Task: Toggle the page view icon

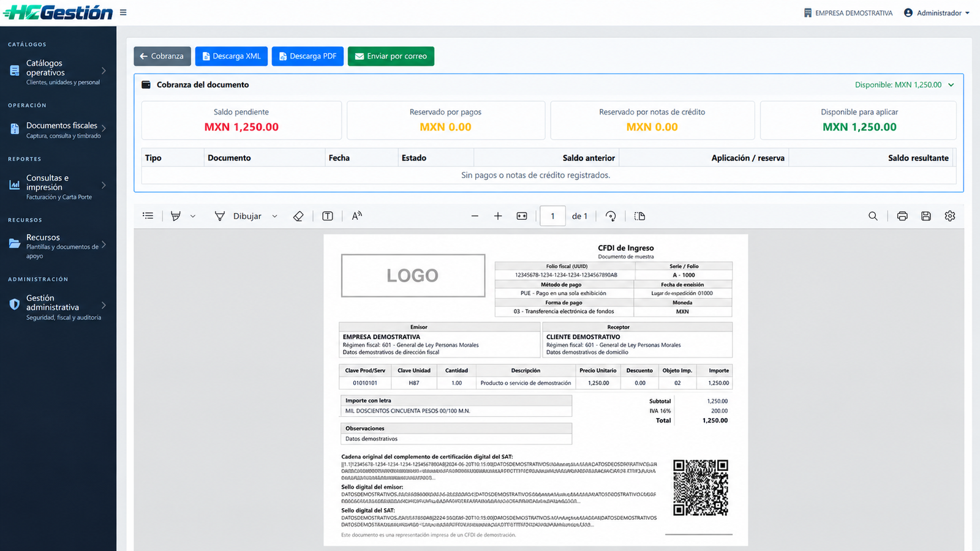Action: tap(640, 216)
